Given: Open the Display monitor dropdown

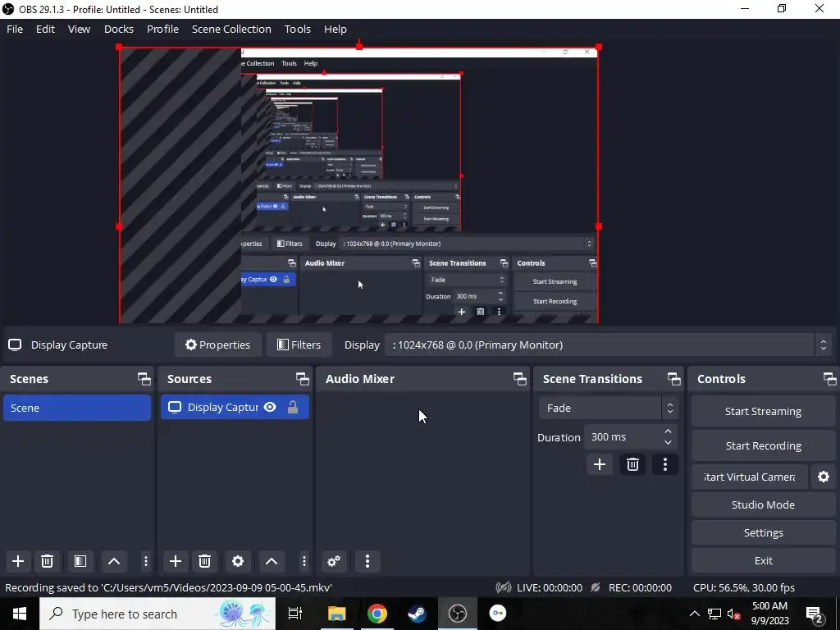Looking at the screenshot, I should tap(608, 345).
